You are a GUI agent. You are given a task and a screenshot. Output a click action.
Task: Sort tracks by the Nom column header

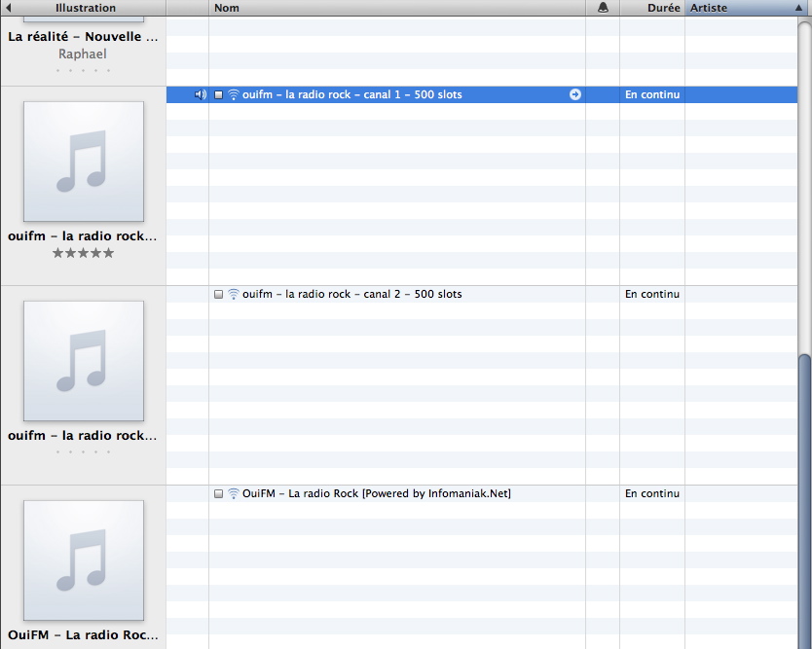(389, 8)
